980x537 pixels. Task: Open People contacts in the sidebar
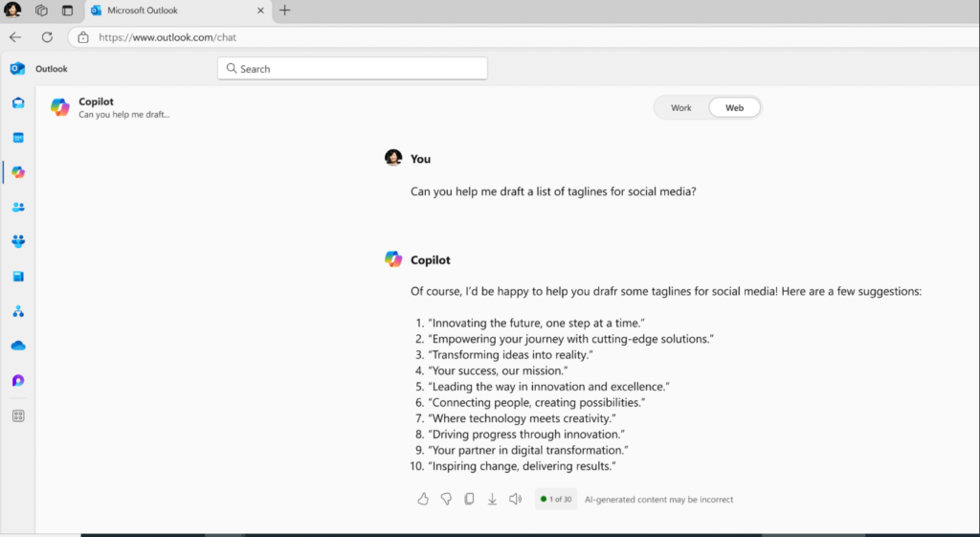click(x=18, y=207)
